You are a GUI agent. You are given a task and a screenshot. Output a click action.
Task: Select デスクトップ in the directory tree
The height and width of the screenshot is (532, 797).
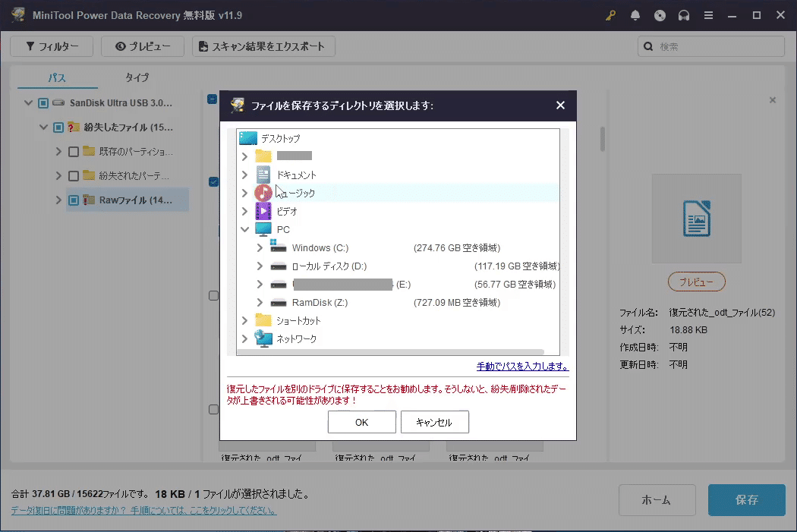281,138
